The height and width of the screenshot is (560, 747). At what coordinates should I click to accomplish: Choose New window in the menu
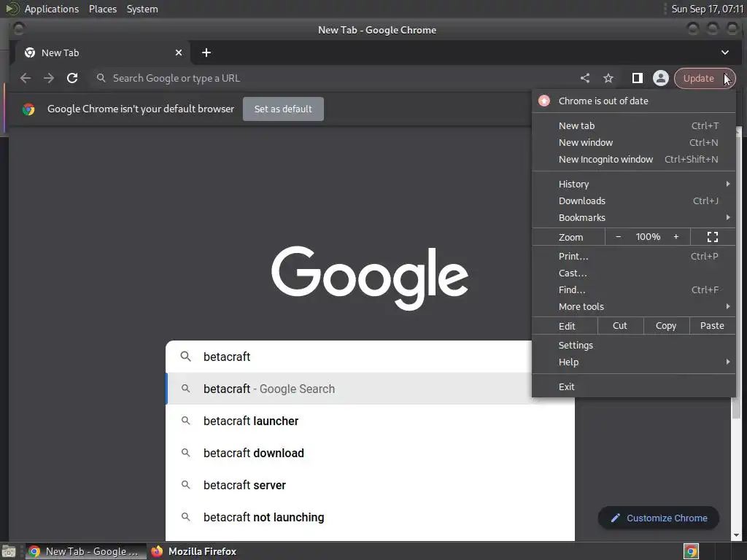[x=634, y=142]
